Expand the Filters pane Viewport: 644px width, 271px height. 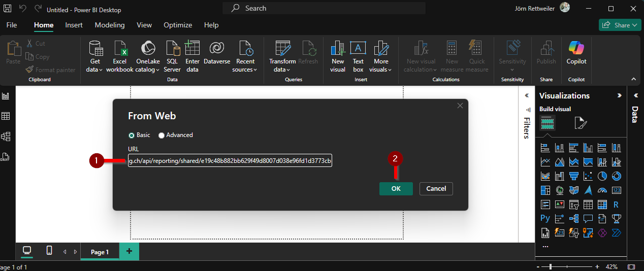point(527,95)
